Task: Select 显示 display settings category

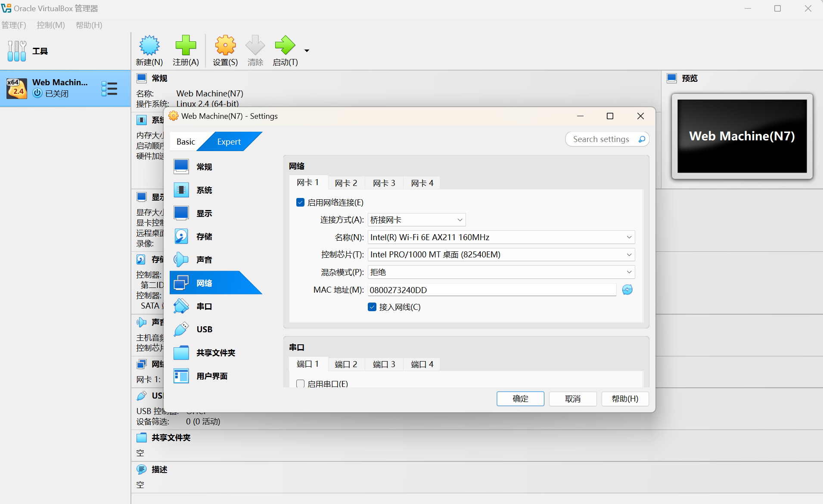Action: coord(215,213)
